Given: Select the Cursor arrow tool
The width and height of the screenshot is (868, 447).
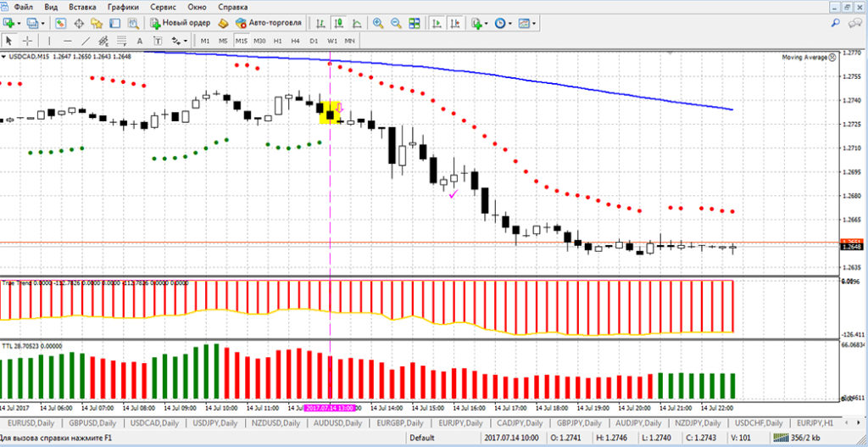Looking at the screenshot, I should (8, 41).
